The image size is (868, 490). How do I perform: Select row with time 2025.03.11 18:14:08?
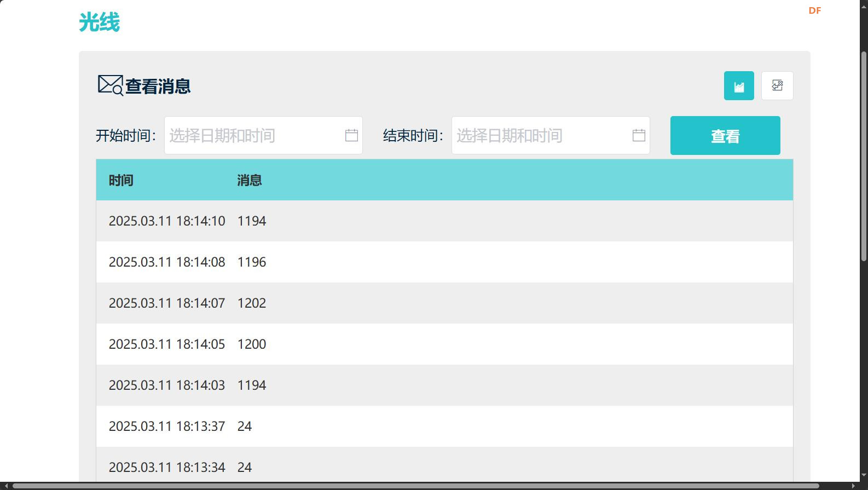coord(444,262)
